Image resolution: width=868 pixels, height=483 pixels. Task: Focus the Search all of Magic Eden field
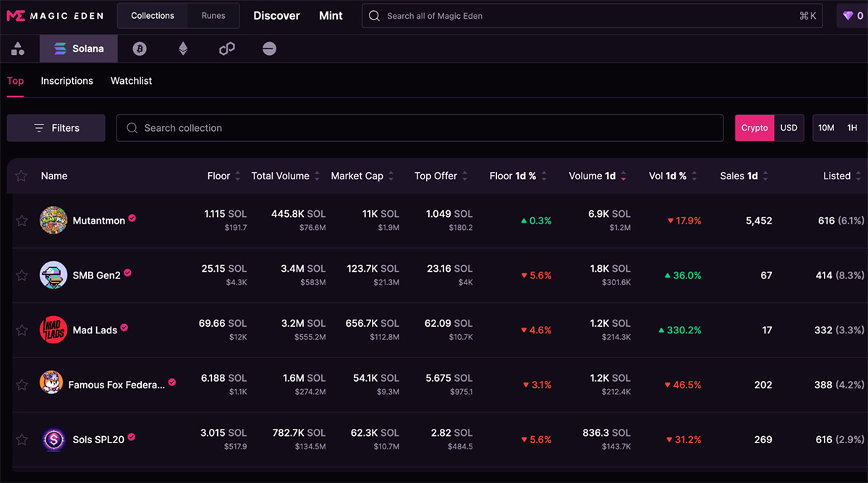tap(592, 16)
